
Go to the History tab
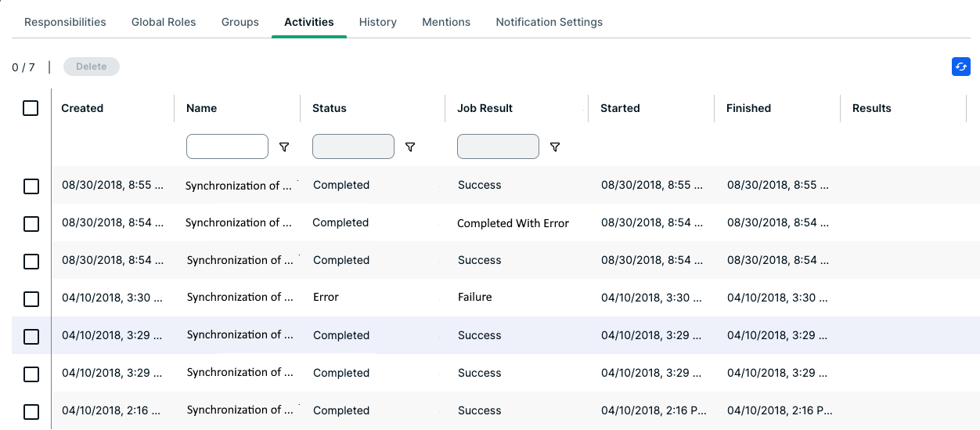click(377, 22)
